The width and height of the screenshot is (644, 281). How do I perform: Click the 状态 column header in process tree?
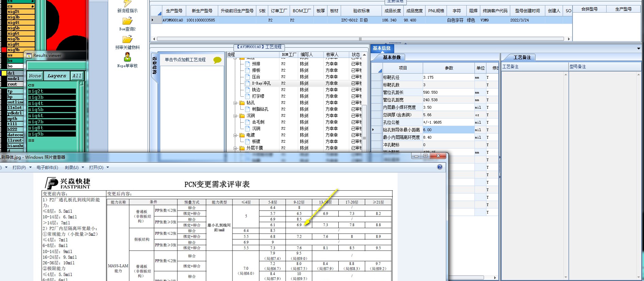356,54
